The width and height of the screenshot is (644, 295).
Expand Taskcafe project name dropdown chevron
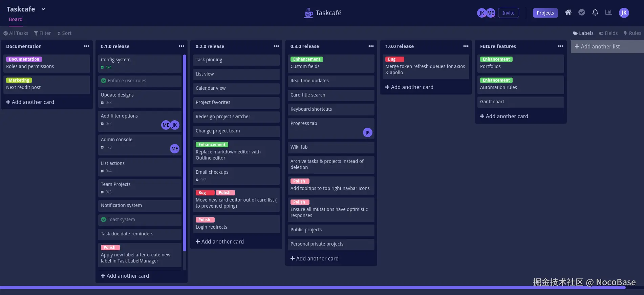(x=43, y=9)
